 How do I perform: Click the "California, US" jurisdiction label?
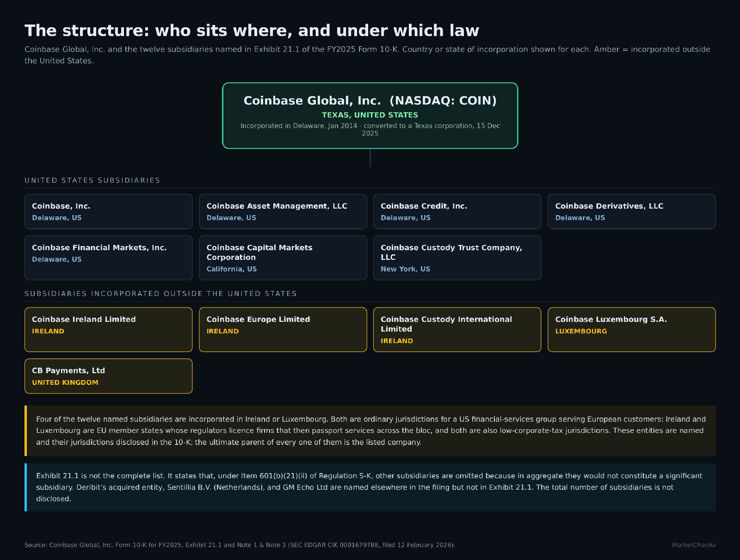point(232,269)
